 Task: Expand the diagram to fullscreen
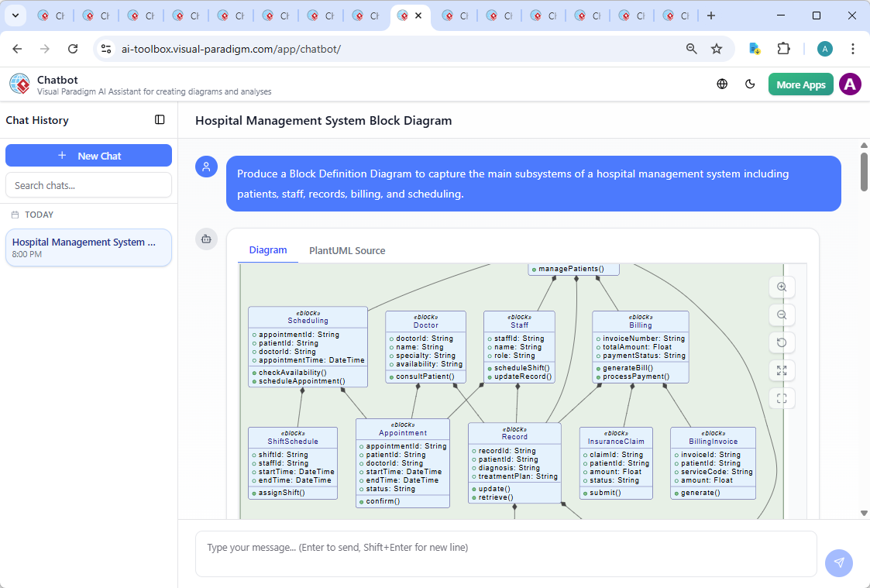click(x=782, y=370)
